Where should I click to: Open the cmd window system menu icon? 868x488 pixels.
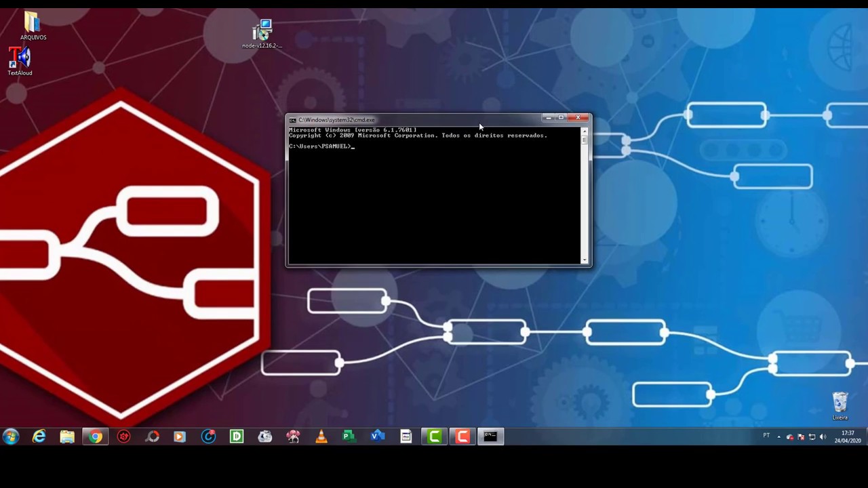292,120
